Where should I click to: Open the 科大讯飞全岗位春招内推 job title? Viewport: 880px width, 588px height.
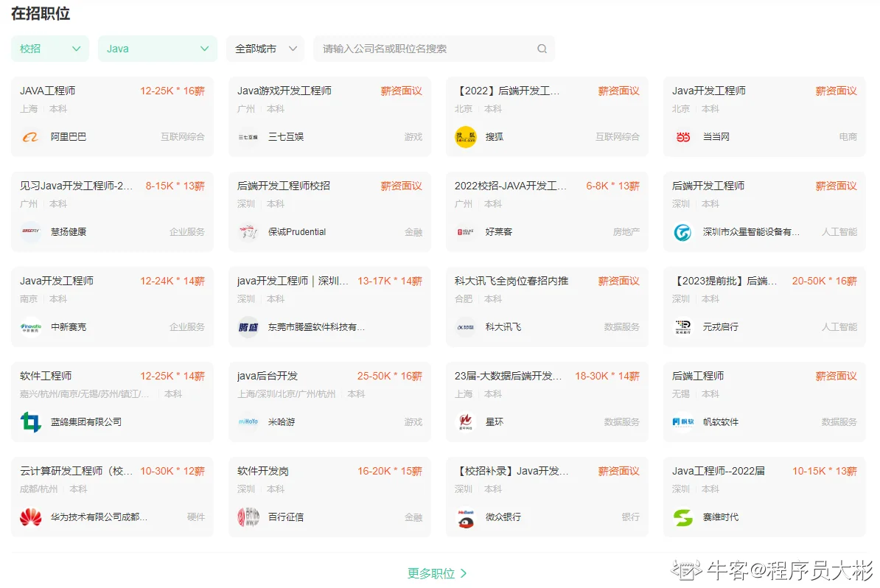coord(511,281)
